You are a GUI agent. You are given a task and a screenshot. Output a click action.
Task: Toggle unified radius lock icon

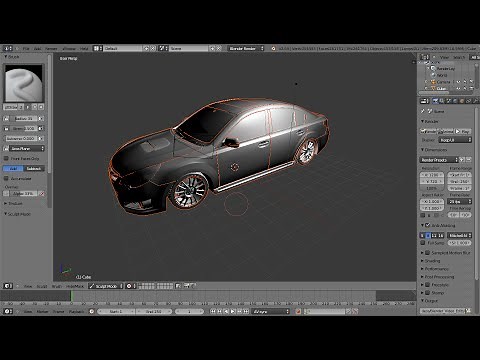[6, 119]
